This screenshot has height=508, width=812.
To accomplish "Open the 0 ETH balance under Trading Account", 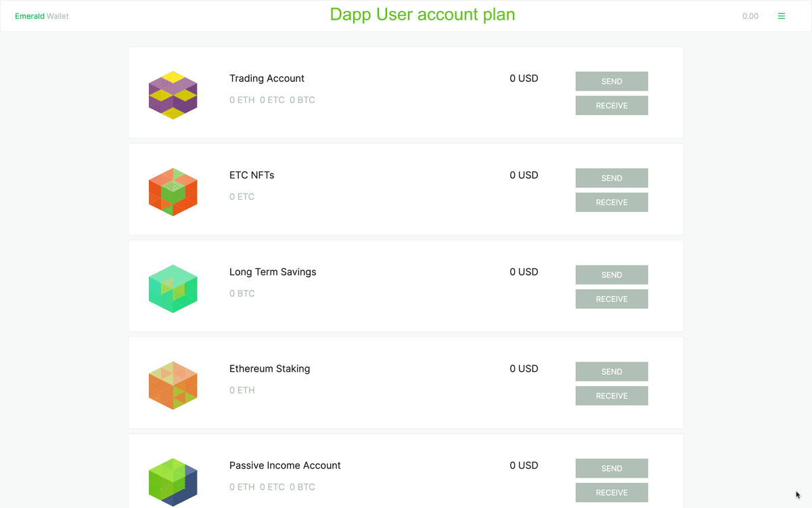I will [x=242, y=100].
